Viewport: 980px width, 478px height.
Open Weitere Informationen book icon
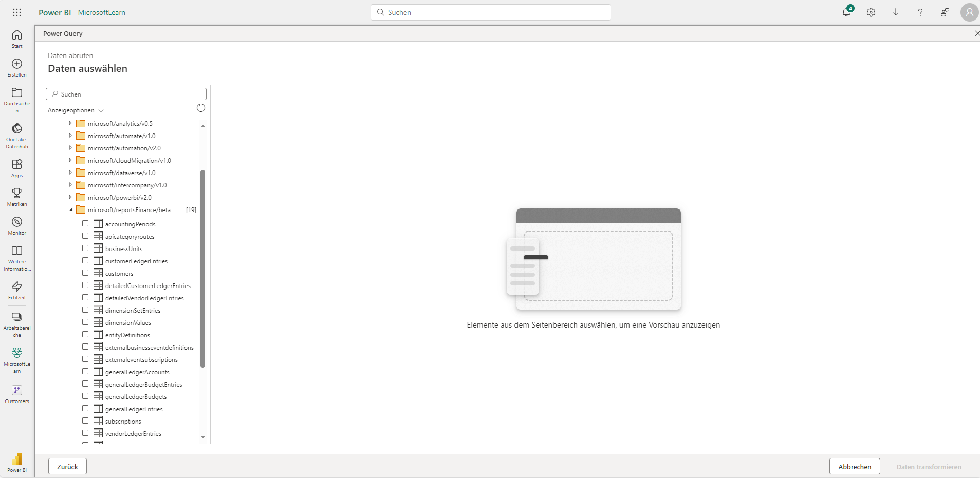(x=17, y=251)
